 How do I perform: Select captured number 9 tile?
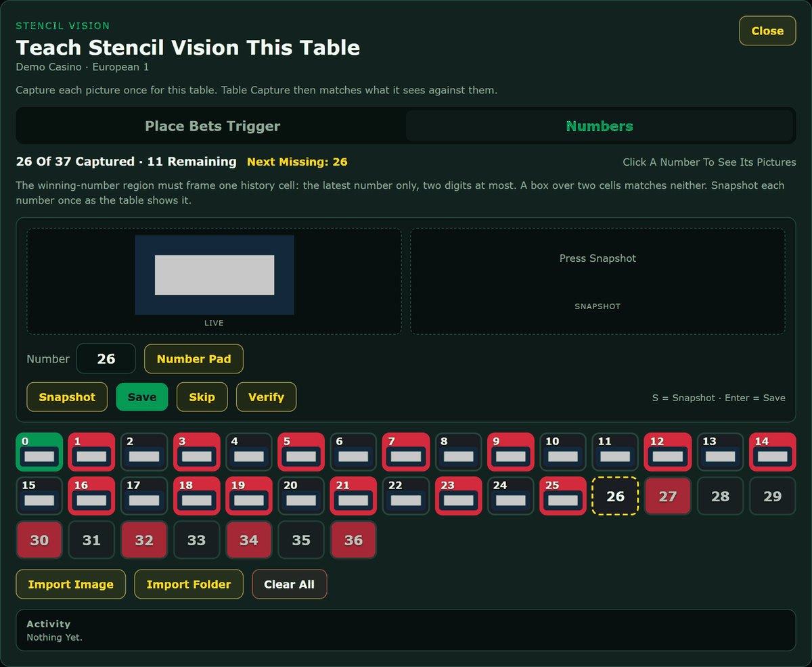pyautogui.click(x=511, y=453)
